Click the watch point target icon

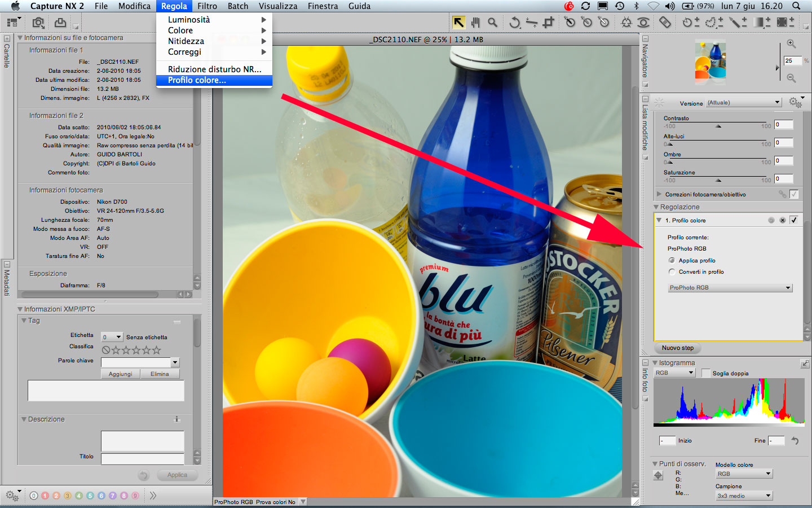[x=658, y=475]
